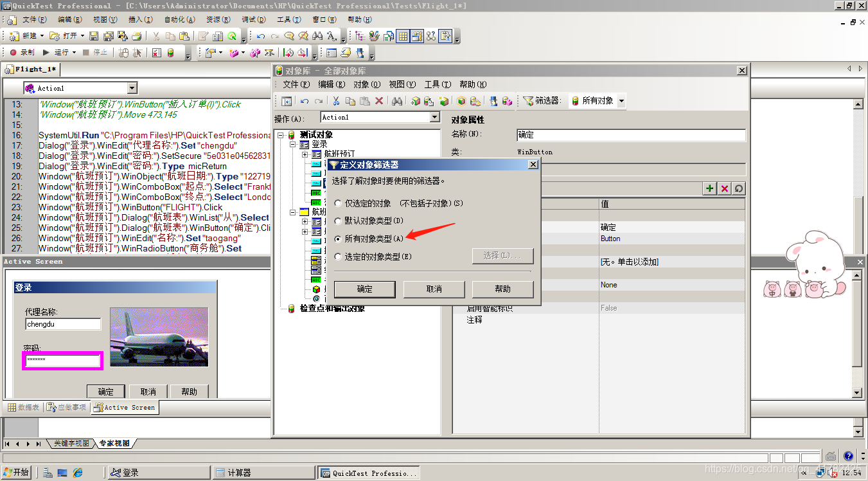Click the Cut scissors icon in the main toolbar

tap(156, 36)
